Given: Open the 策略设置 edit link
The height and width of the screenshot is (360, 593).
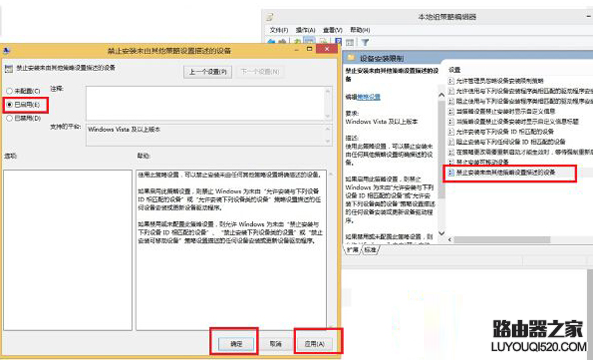Looking at the screenshot, I should click(369, 97).
